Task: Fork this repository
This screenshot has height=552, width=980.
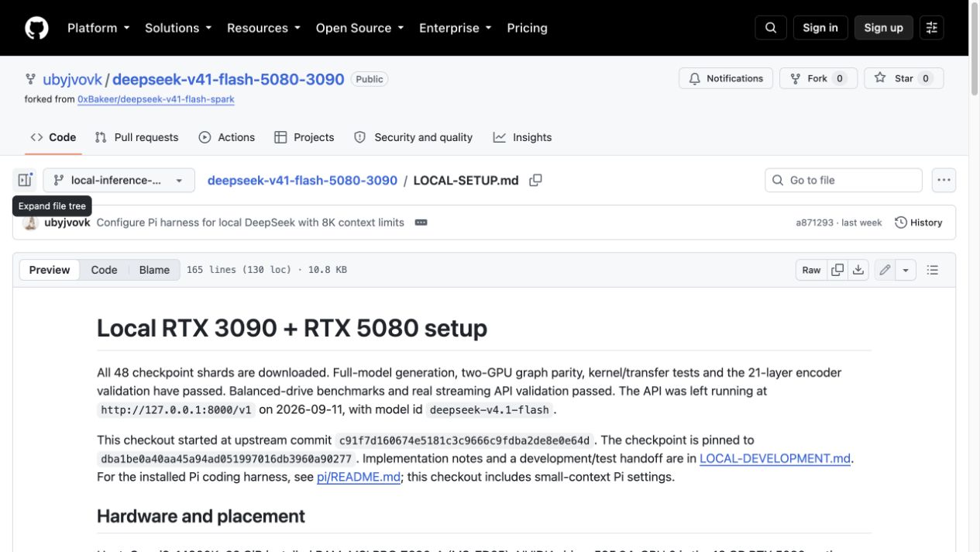Action: pos(818,78)
